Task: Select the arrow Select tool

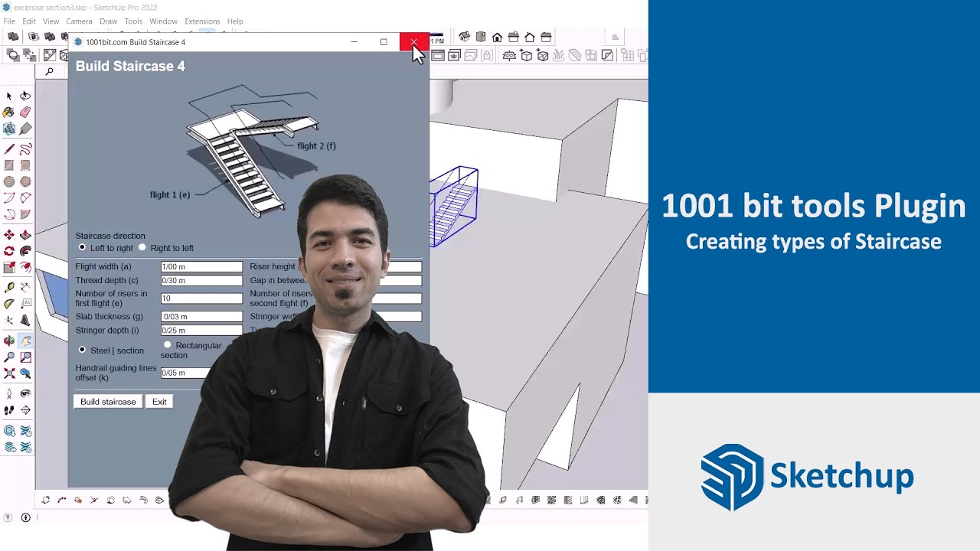Action: pos(9,96)
